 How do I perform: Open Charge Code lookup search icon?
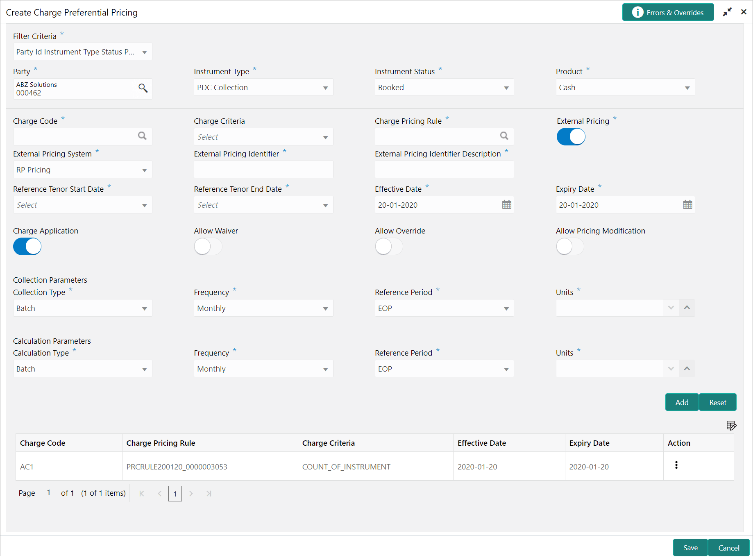(142, 136)
